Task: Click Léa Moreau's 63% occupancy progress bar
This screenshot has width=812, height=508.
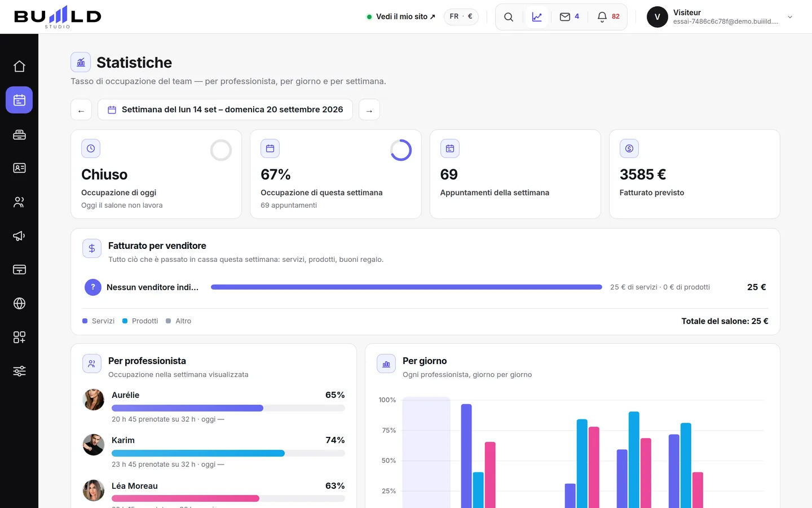Action: 228,498
